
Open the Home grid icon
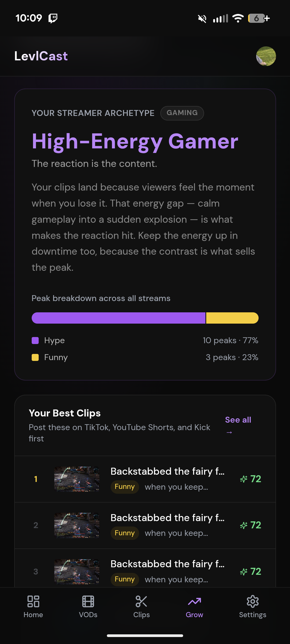coord(33,601)
